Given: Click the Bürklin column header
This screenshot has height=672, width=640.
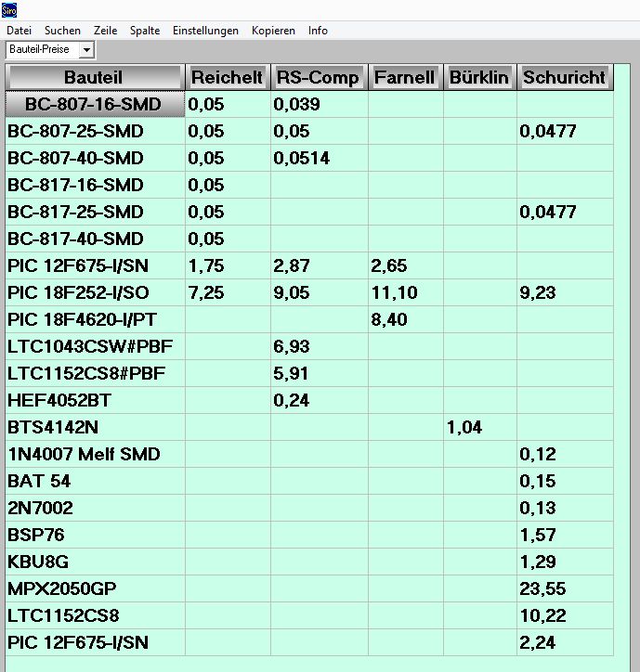Looking at the screenshot, I should 478,77.
